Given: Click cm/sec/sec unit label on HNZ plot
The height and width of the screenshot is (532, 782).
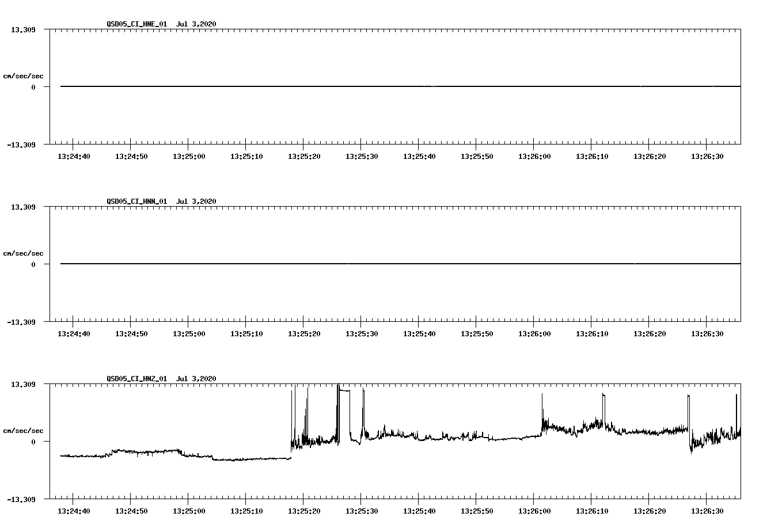Looking at the screenshot, I should point(23,431).
